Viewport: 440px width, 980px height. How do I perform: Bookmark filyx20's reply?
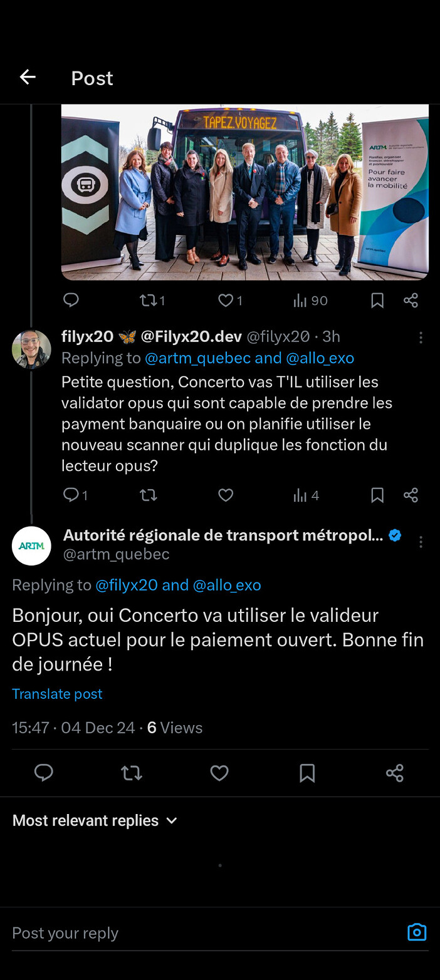pyautogui.click(x=377, y=495)
